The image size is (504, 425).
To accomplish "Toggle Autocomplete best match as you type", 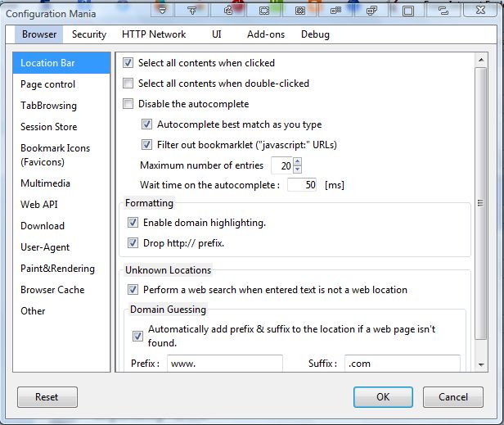I will click(x=147, y=124).
